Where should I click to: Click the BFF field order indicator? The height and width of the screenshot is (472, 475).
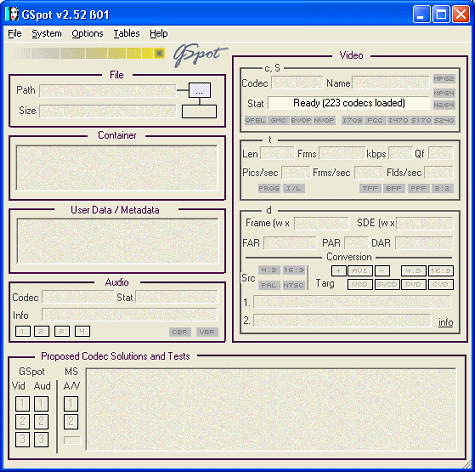pos(394,188)
